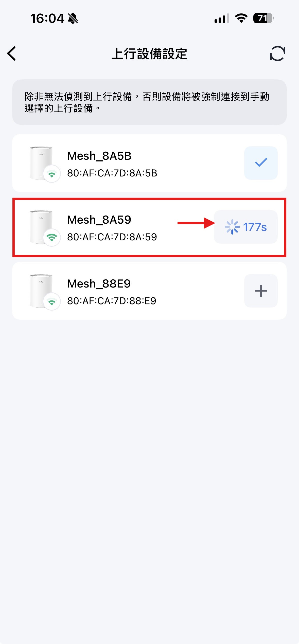Tap the 上行設備設定 page title
The image size is (299, 644).
pyautogui.click(x=149, y=54)
